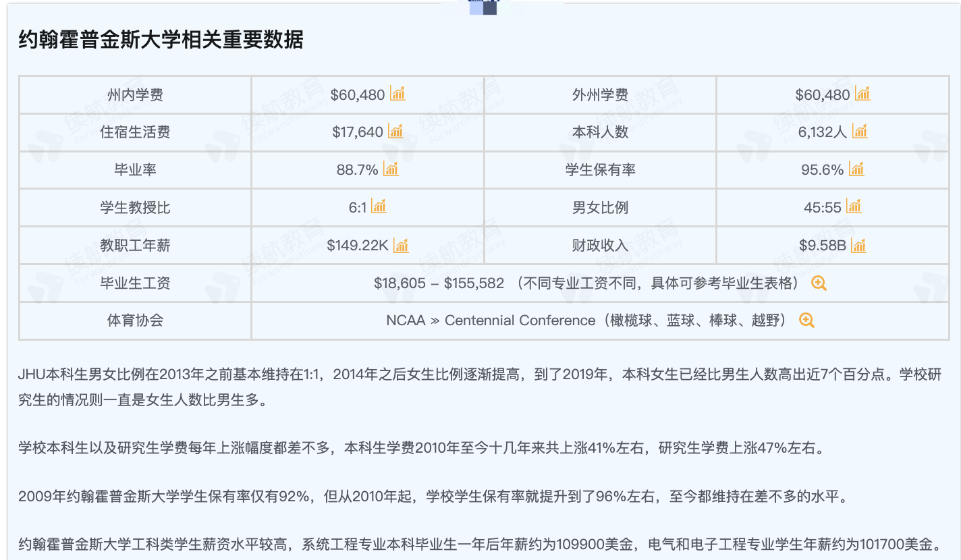Open chart icon for $149.22K faculty salary
This screenshot has height=560, width=961.
[401, 246]
